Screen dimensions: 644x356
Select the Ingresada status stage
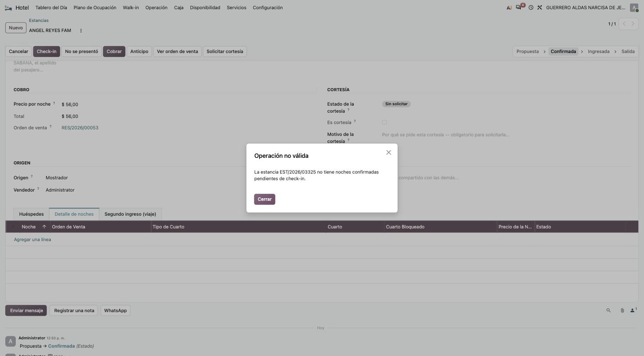[598, 51]
